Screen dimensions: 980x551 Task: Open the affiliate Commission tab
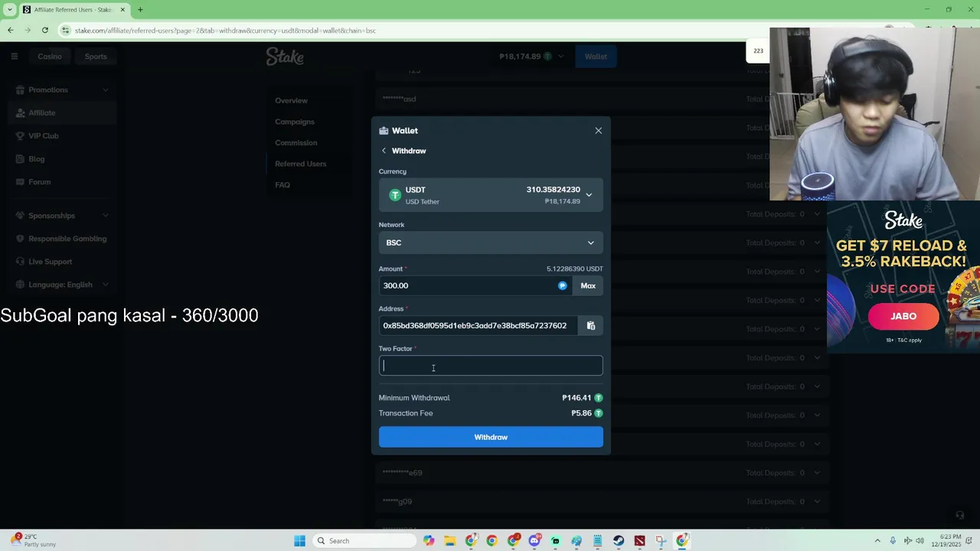click(x=296, y=142)
